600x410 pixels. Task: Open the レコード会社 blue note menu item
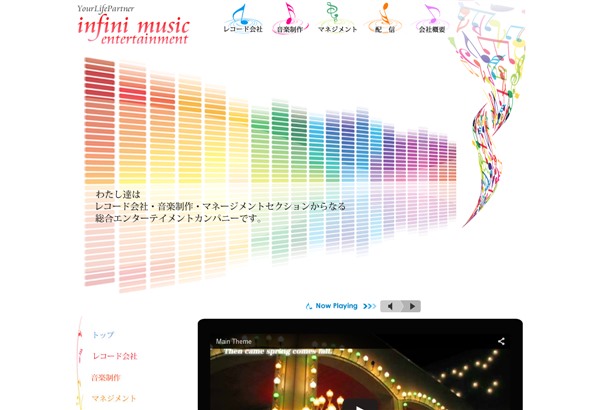[x=243, y=19]
